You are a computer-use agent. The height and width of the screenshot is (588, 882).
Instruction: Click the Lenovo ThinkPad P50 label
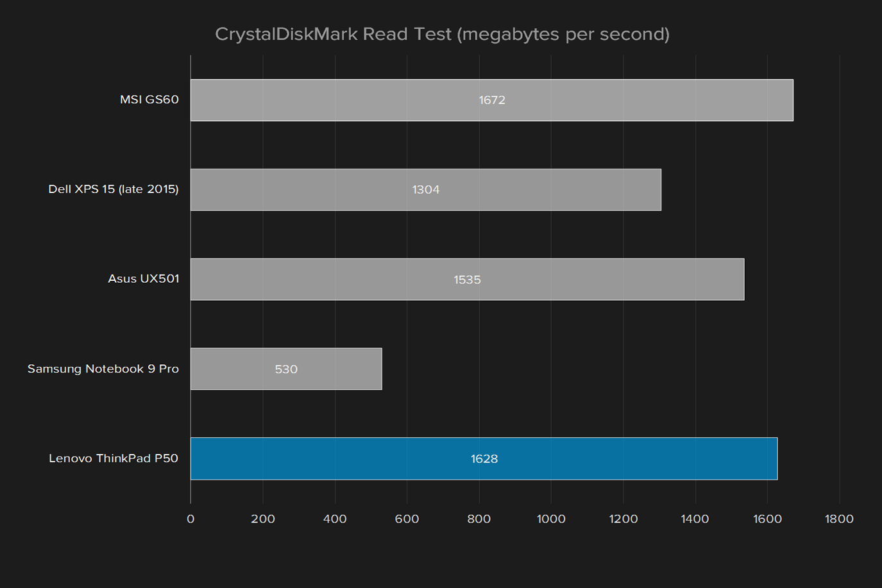tap(114, 458)
